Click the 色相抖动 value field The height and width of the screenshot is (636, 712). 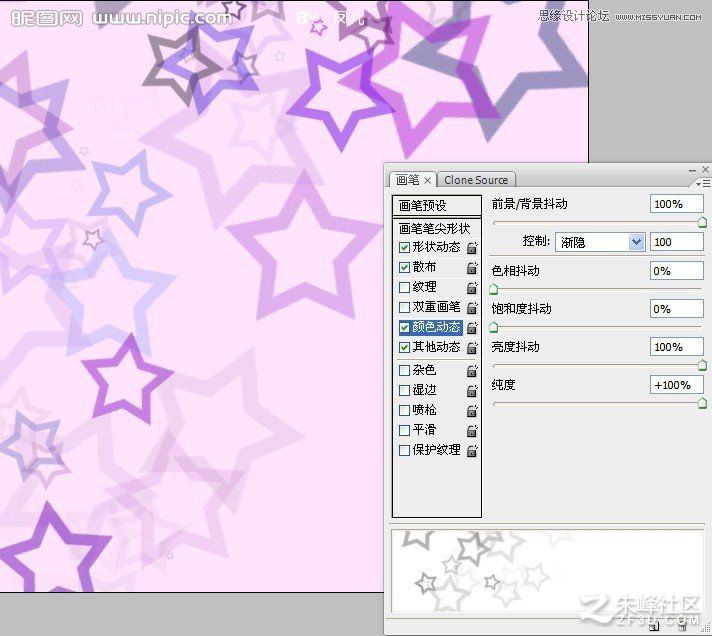[677, 271]
